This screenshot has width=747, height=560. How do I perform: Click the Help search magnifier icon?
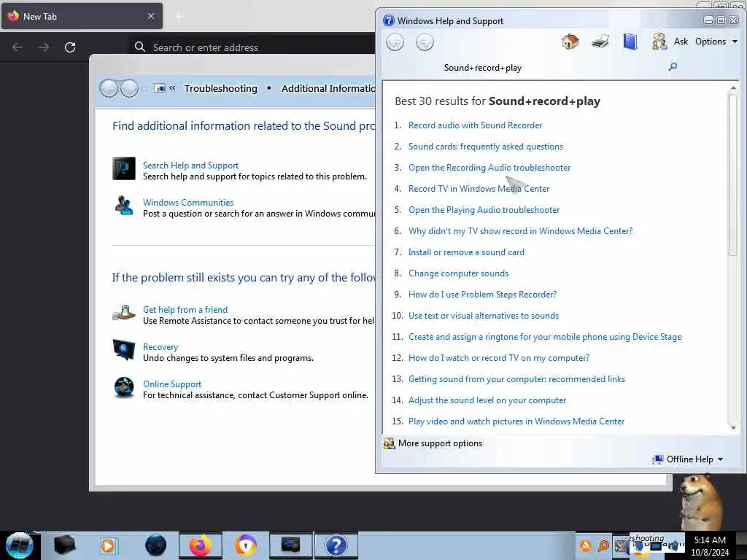[x=673, y=66]
